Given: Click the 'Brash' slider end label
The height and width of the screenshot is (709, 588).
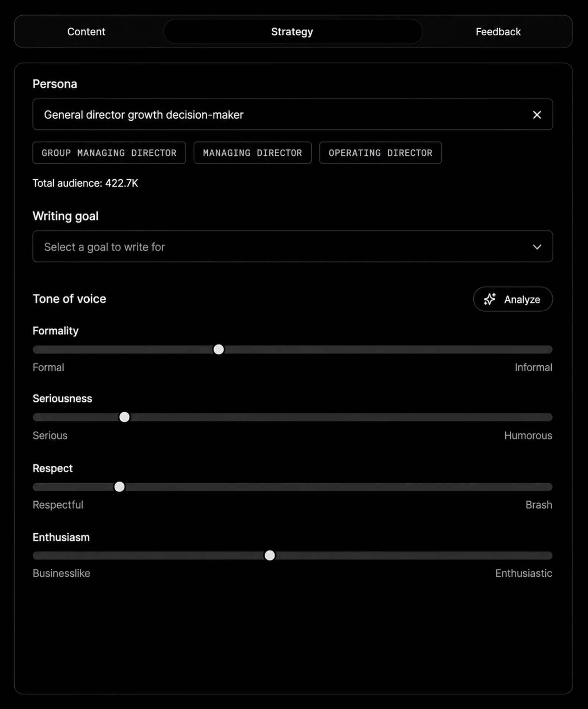Looking at the screenshot, I should click(x=539, y=505).
